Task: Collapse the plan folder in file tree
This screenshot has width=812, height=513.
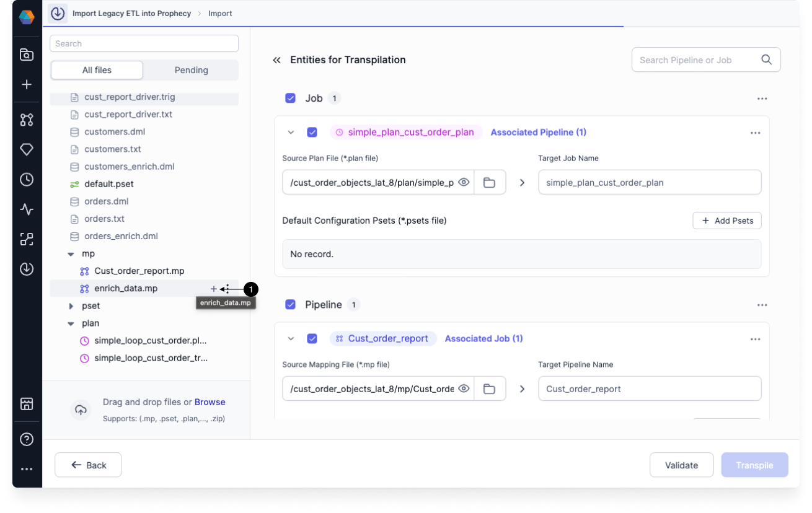Action: click(71, 323)
